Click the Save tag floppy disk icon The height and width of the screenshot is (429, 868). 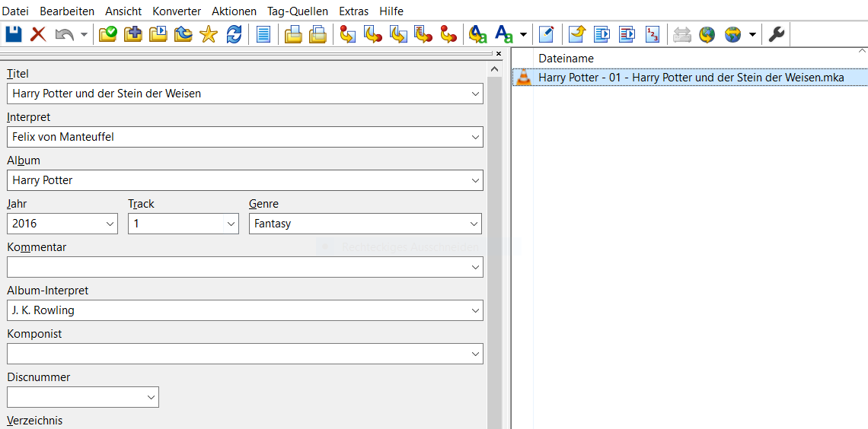[x=14, y=34]
